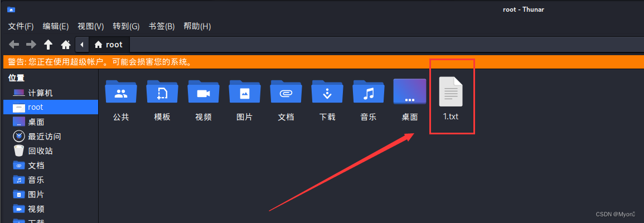Open the 视图(V) menu
This screenshot has height=223, width=644.
coord(91,26)
